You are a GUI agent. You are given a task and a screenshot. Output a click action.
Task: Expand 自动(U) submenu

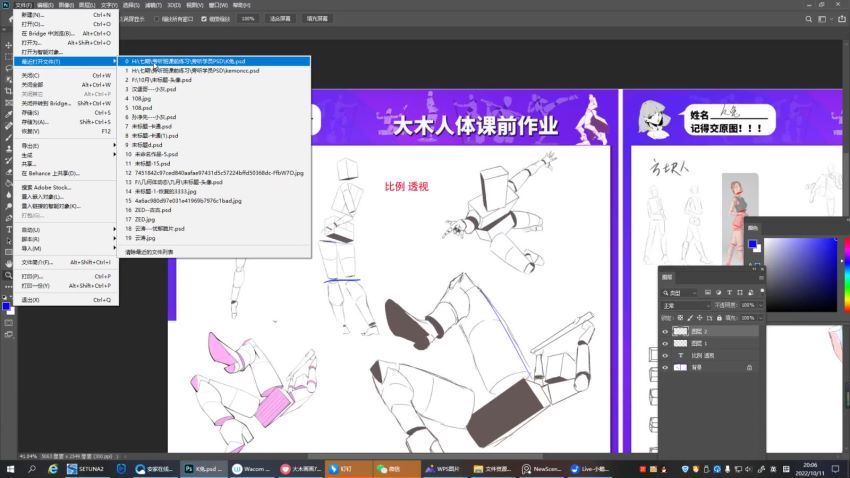pos(66,230)
